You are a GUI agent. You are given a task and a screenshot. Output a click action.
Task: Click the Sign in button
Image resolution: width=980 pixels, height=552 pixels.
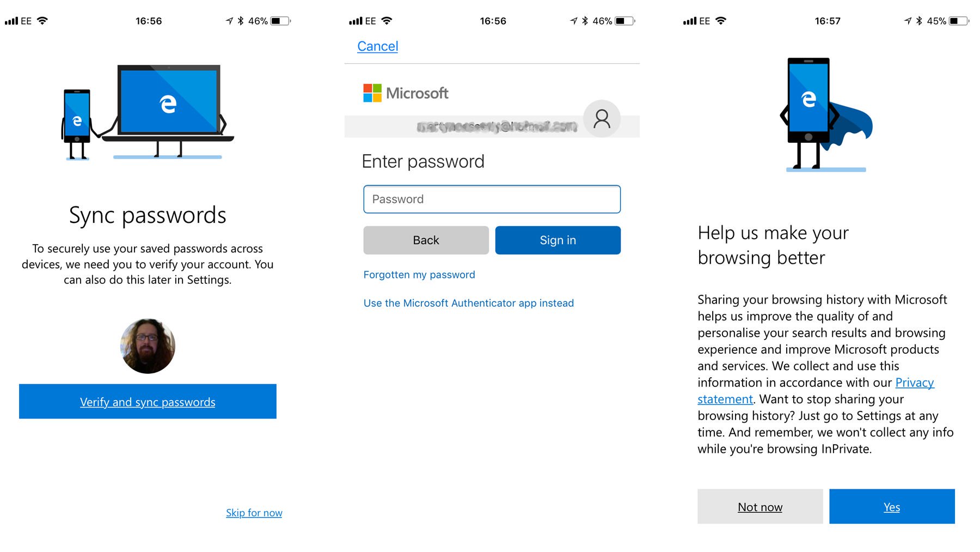(558, 240)
